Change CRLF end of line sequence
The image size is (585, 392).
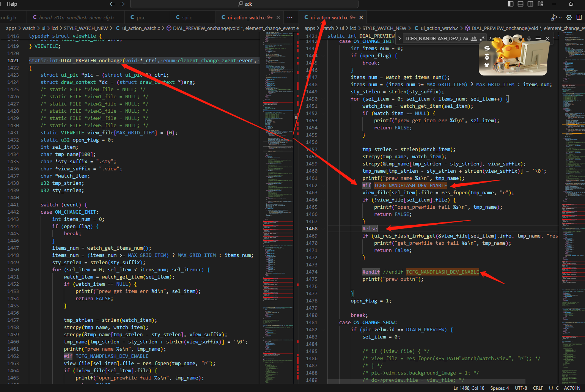[x=538, y=388]
